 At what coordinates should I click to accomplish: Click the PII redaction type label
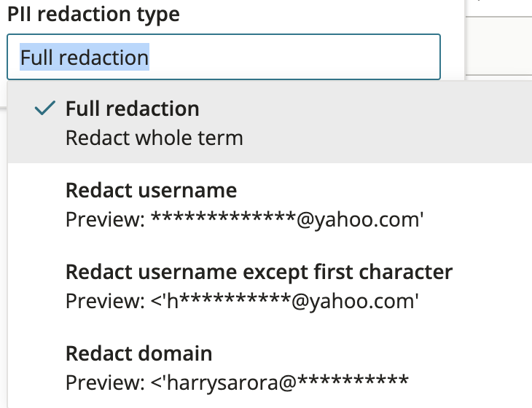point(93,15)
